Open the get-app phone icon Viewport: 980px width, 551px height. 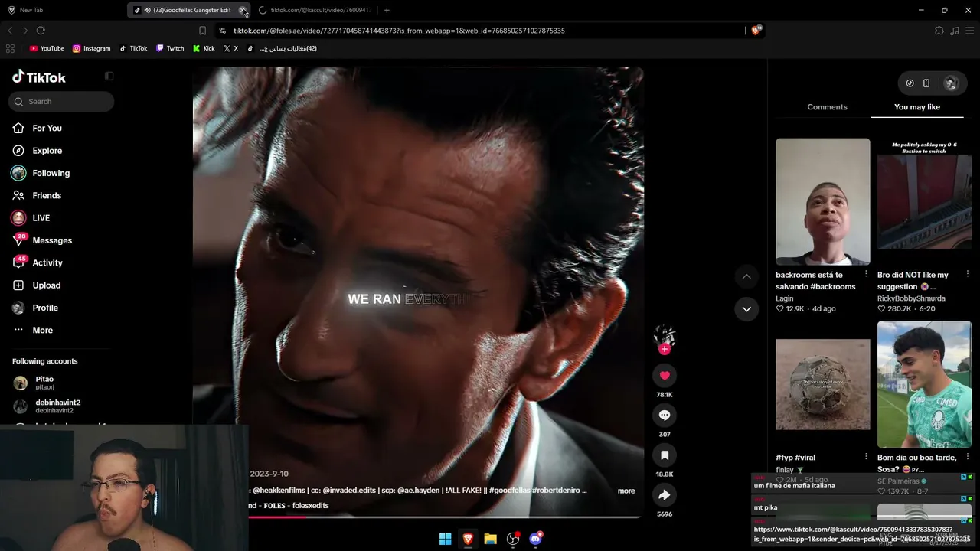[926, 83]
